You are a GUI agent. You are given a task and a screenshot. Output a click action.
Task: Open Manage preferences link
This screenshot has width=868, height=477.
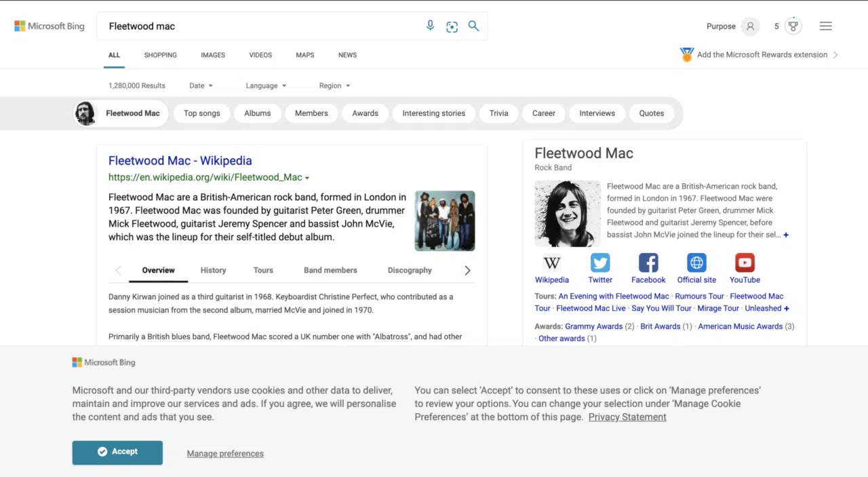pos(225,453)
